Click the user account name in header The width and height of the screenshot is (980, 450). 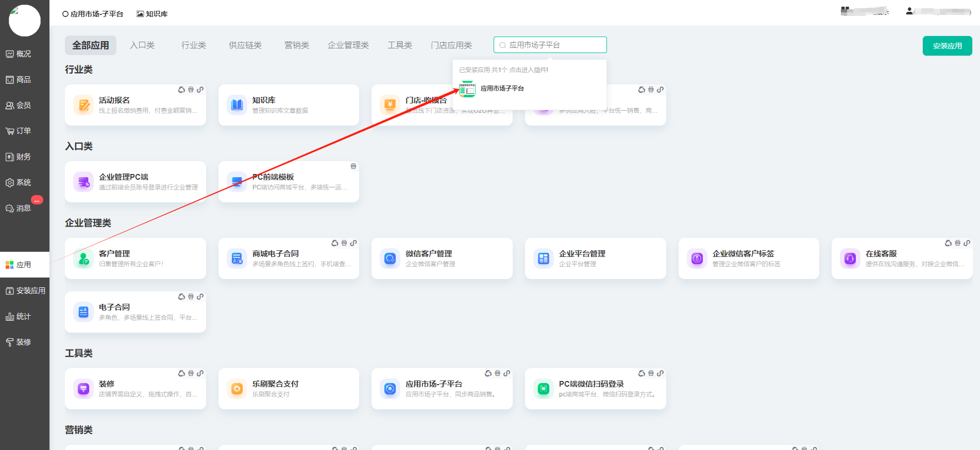click(x=940, y=11)
